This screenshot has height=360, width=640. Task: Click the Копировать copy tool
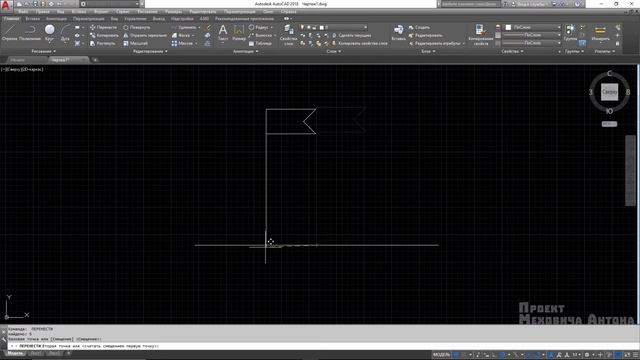tap(104, 36)
